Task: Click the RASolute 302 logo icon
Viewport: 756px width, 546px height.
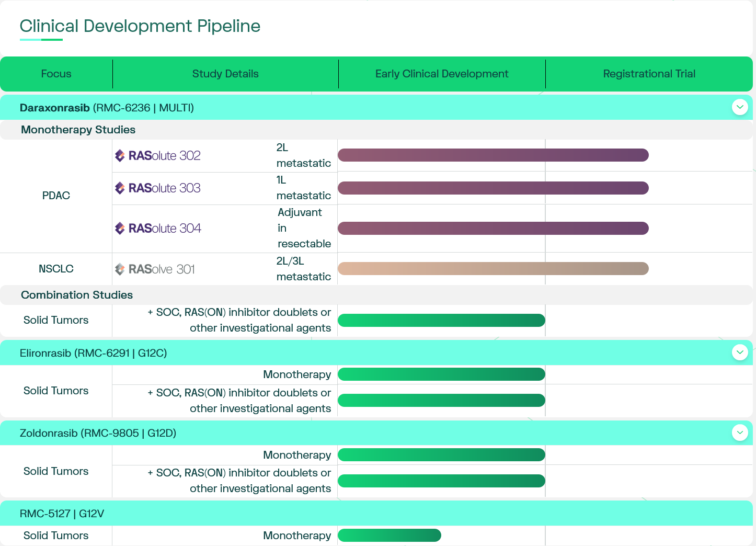Action: (120, 156)
